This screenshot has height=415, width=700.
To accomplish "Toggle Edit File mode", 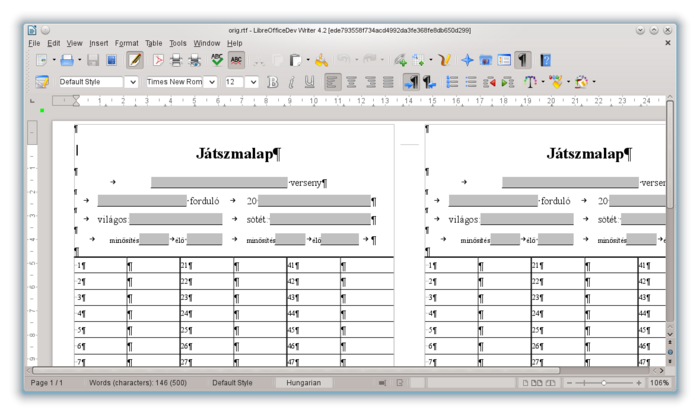I will [x=135, y=60].
